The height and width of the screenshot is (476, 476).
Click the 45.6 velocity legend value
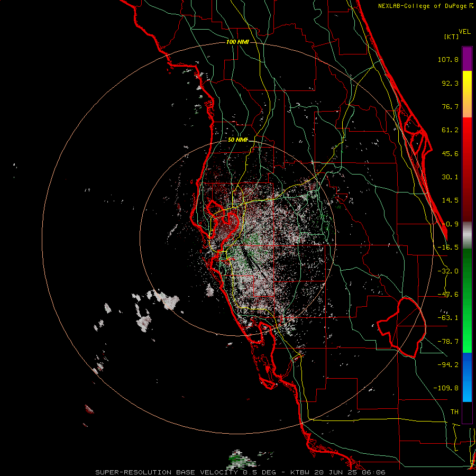(450, 153)
